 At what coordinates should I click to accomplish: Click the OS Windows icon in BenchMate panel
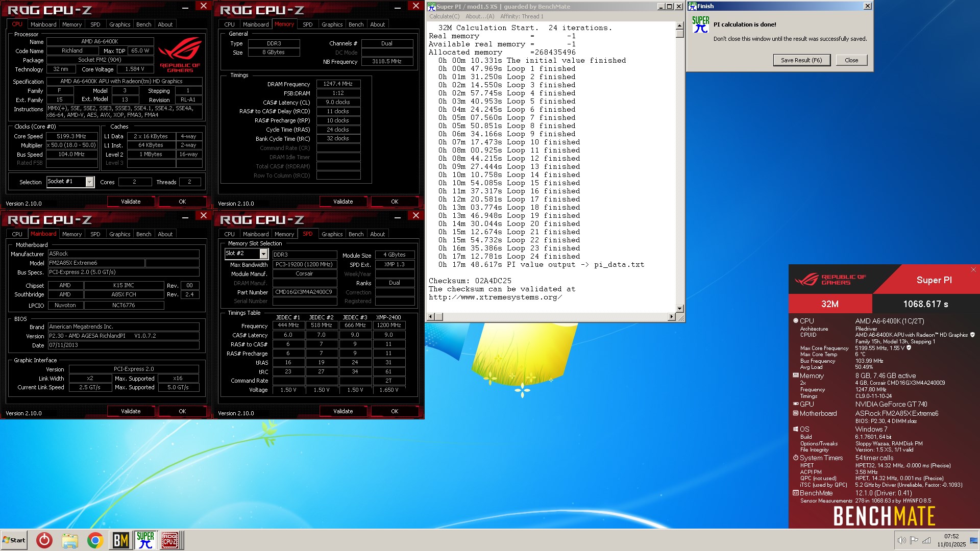[x=795, y=429]
